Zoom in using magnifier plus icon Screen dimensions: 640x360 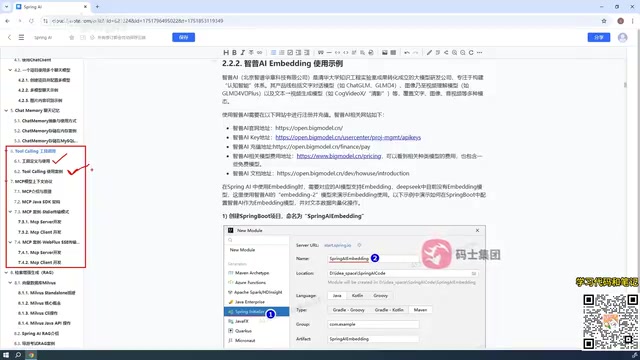click(x=454, y=53)
